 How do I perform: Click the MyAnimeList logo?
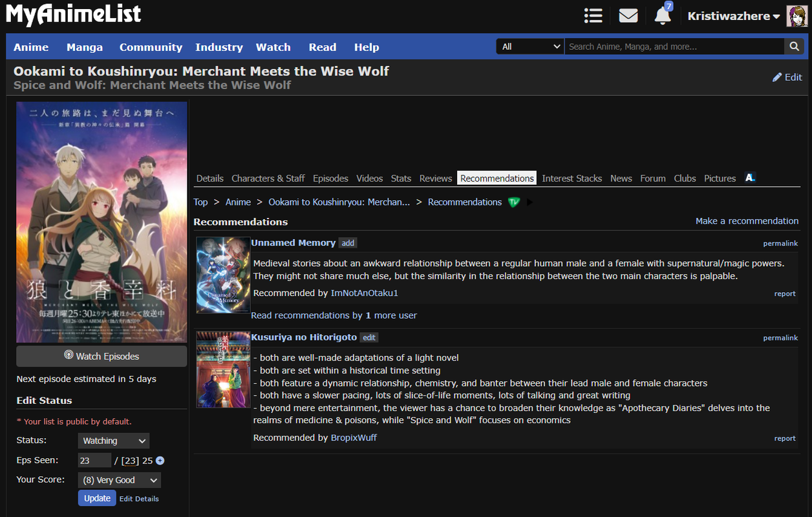[x=73, y=14]
